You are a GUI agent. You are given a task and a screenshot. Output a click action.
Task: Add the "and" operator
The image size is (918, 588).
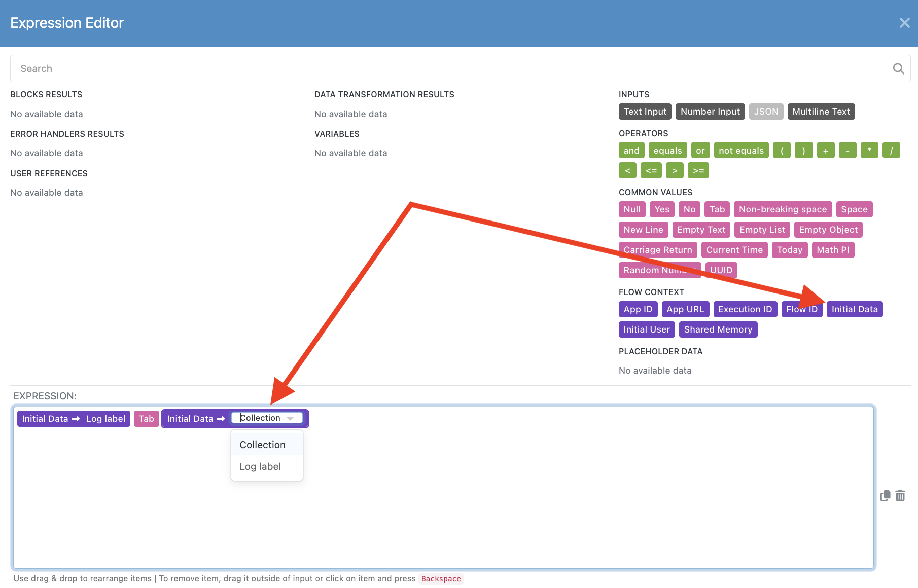coord(631,150)
